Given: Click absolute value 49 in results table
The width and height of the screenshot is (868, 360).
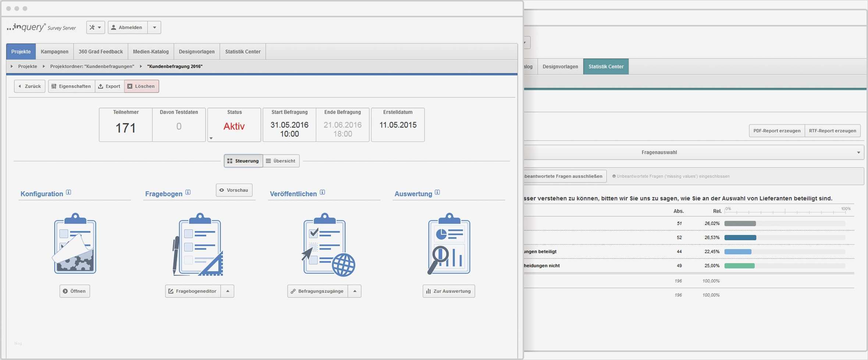Looking at the screenshot, I should (x=679, y=266).
